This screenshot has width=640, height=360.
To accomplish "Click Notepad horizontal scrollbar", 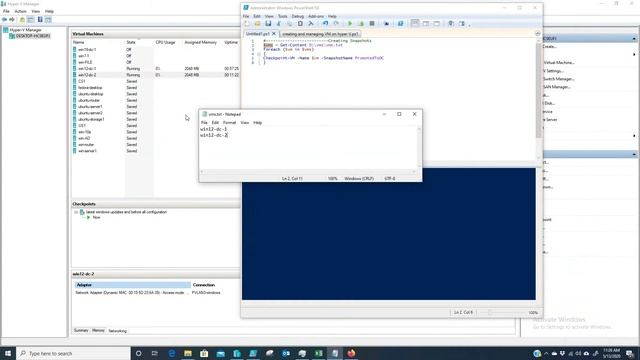I will [308, 172].
